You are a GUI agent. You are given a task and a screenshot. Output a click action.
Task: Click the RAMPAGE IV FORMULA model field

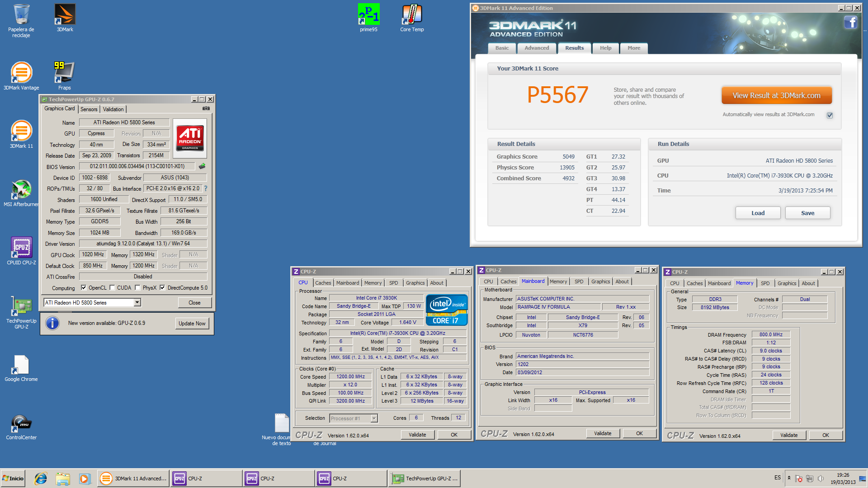[558, 307]
